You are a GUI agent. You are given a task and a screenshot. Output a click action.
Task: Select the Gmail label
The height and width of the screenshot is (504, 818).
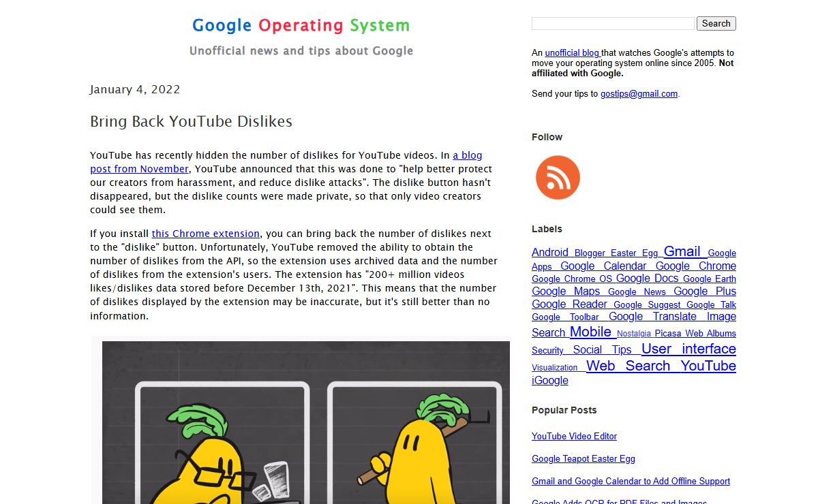(682, 251)
